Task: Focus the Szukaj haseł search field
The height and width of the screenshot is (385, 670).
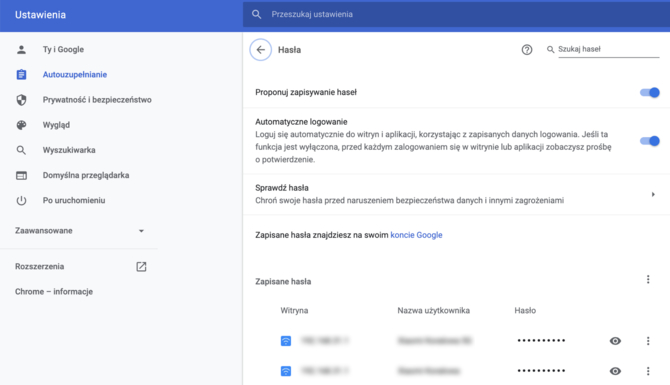Action: (608, 50)
